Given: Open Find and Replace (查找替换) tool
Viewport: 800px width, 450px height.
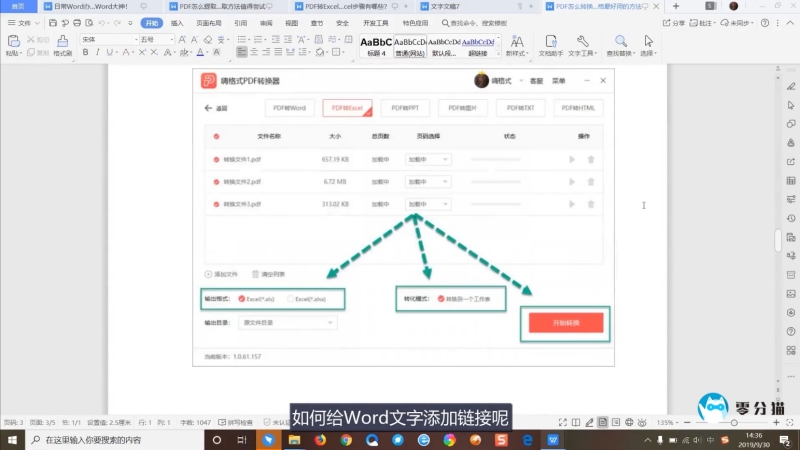Looking at the screenshot, I should tap(620, 42).
